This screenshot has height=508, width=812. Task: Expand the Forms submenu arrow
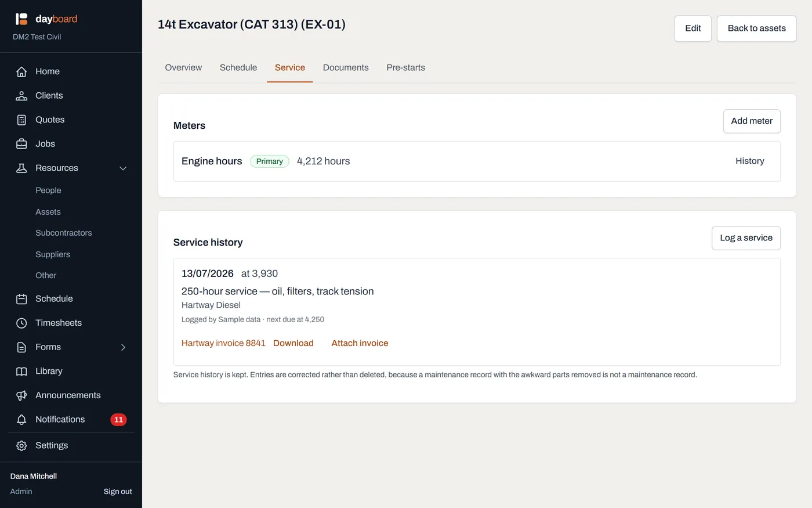pos(123,347)
